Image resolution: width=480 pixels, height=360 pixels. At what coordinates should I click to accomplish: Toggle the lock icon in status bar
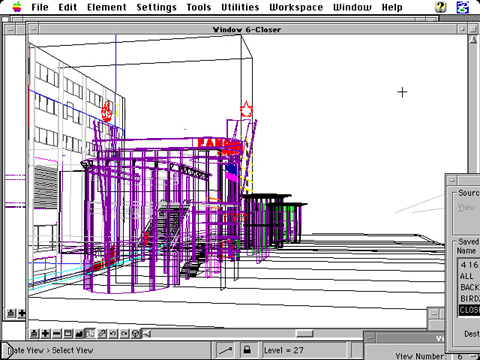pos(247,350)
